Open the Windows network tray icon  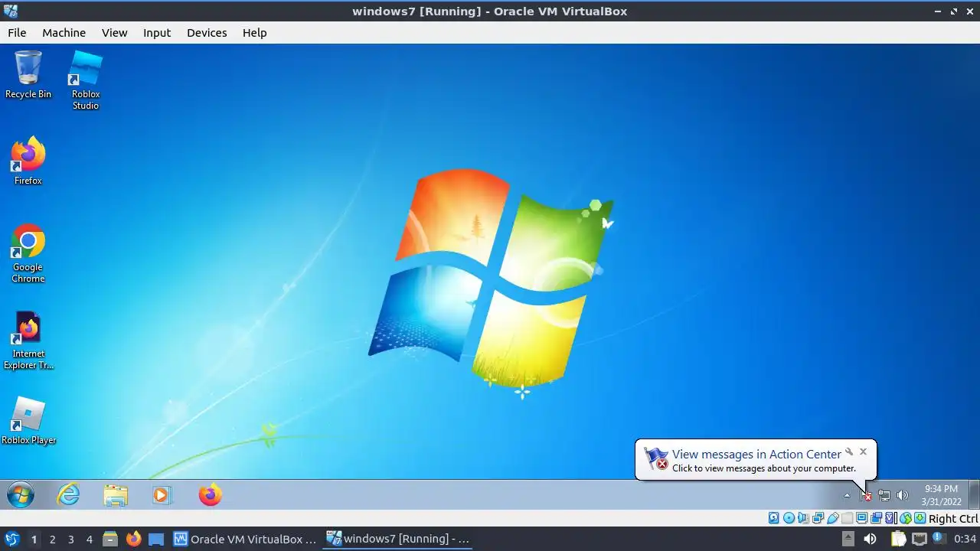[x=884, y=495]
